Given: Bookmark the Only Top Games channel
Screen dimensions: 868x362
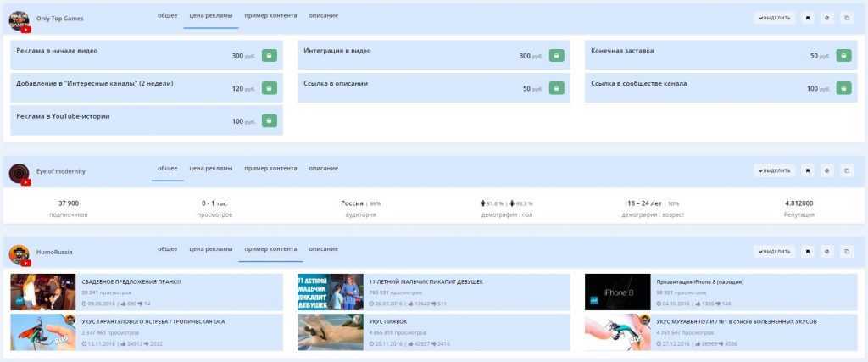Looking at the screenshot, I should (807, 17).
